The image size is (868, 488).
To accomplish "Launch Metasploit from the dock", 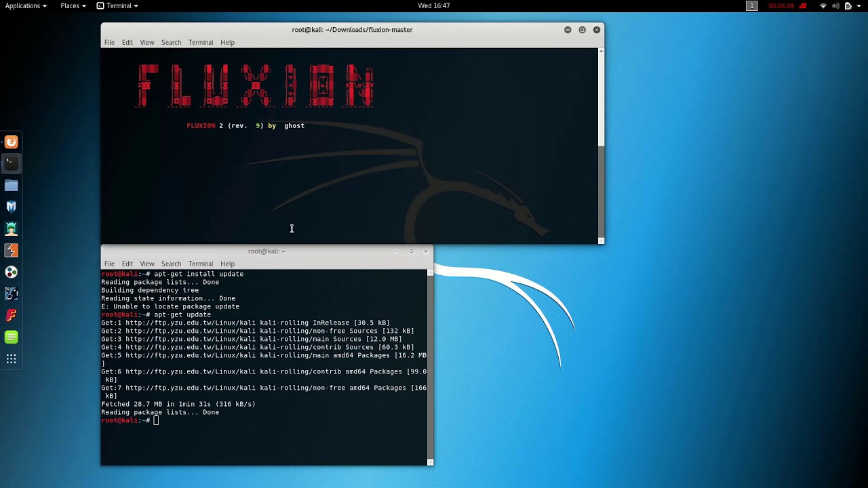I will coord(11,207).
